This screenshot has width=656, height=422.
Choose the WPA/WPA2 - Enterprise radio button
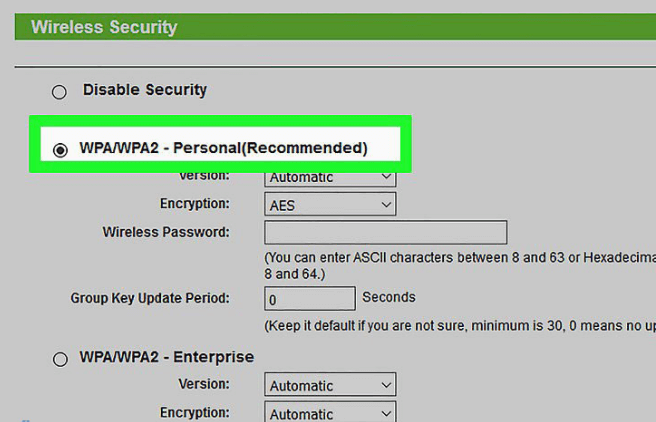pyautogui.click(x=60, y=359)
